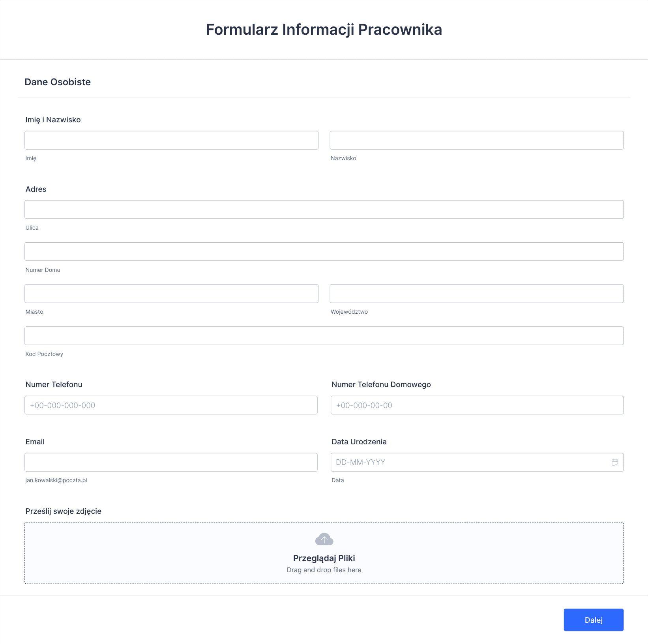The width and height of the screenshot is (648, 644).
Task: Select the Województwo input field
Action: 476,294
